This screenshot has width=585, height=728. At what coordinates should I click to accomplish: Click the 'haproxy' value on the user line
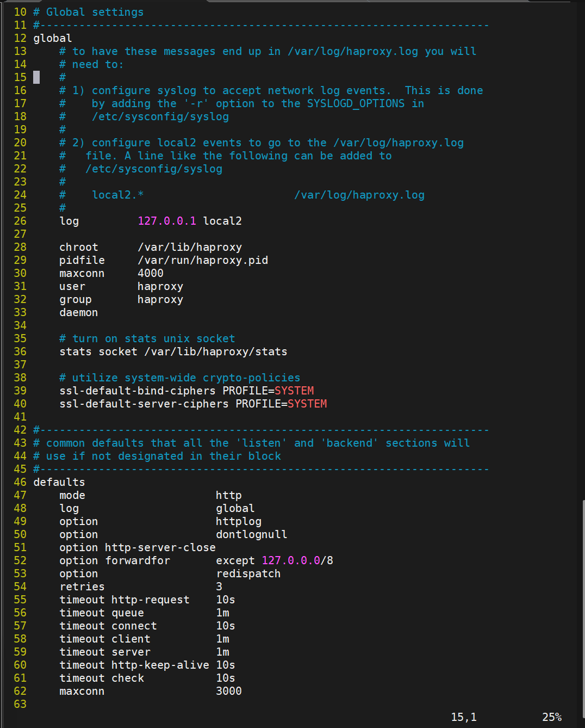click(x=160, y=286)
